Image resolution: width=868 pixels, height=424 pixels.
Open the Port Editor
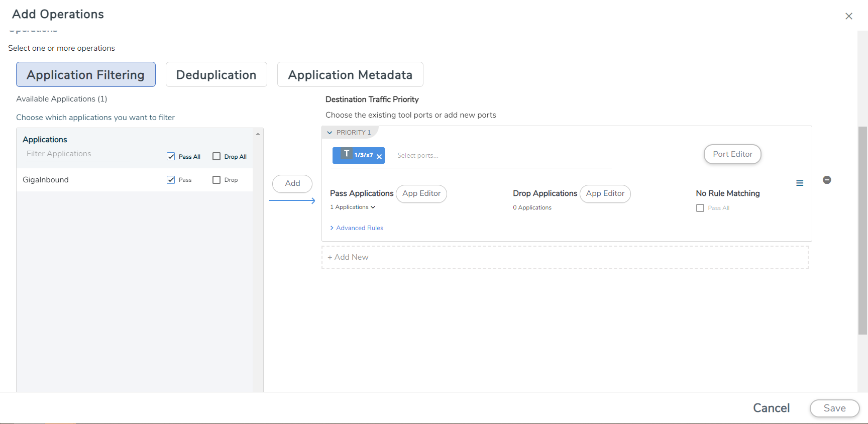tap(732, 154)
